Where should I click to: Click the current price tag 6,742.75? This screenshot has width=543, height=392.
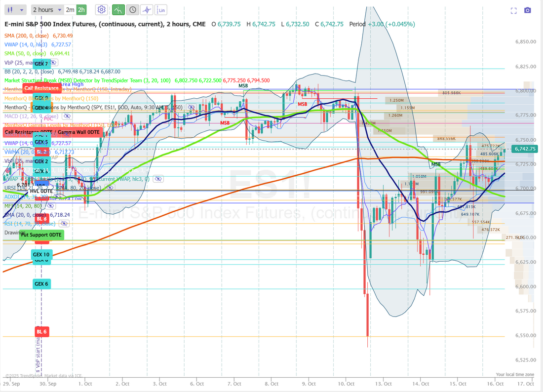(x=525, y=149)
